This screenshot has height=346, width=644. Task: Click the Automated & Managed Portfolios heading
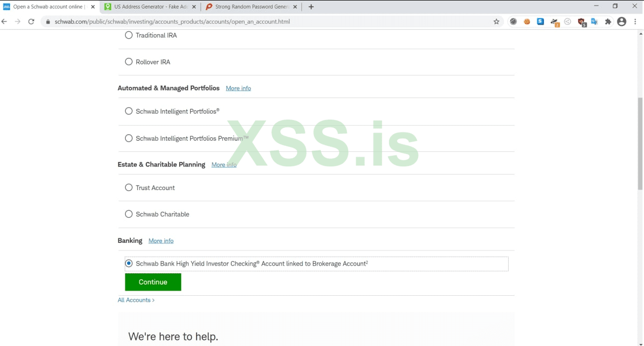click(169, 88)
